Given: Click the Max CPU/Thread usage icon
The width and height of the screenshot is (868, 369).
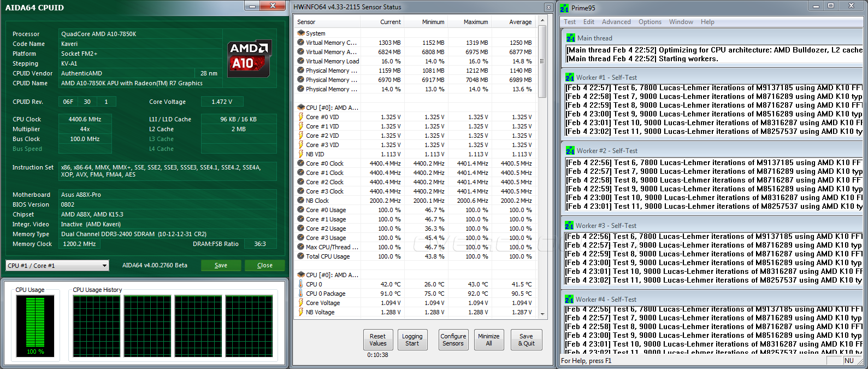Looking at the screenshot, I should [300, 247].
